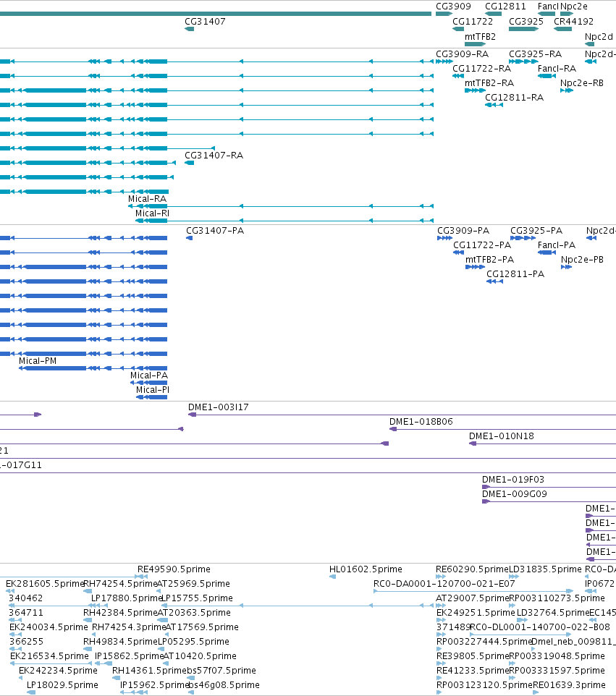Screen dimensions: 616x696
Task: Select the RE60290.5prime EST label
Action: [472, 569]
